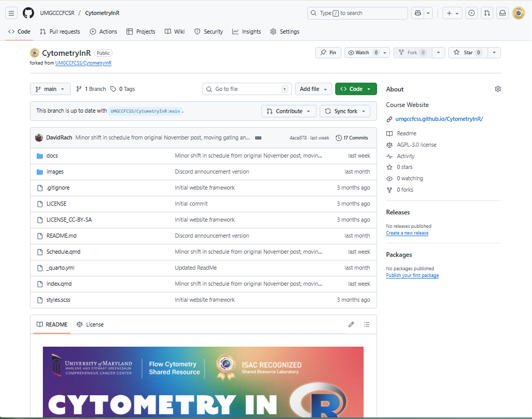Click the GitHub logo home icon
532x419 pixels.
pyautogui.click(x=28, y=13)
